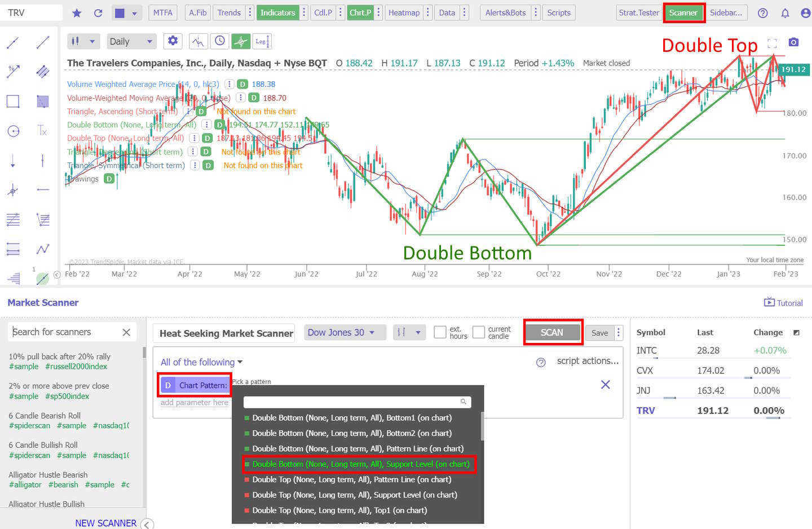Open the chart settings gear
Viewport: 812px width, 529px height.
[x=173, y=41]
